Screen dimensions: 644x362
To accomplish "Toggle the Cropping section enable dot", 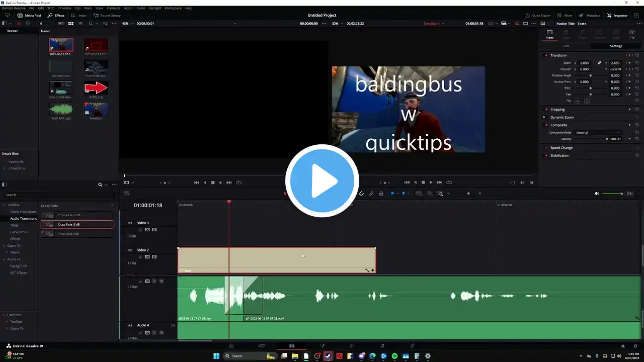I will (x=546, y=109).
